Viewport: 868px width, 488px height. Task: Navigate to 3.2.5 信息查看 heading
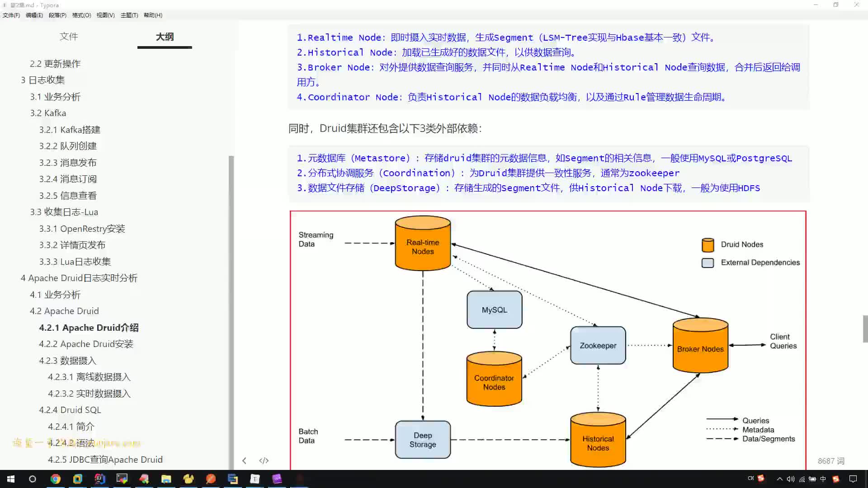68,196
